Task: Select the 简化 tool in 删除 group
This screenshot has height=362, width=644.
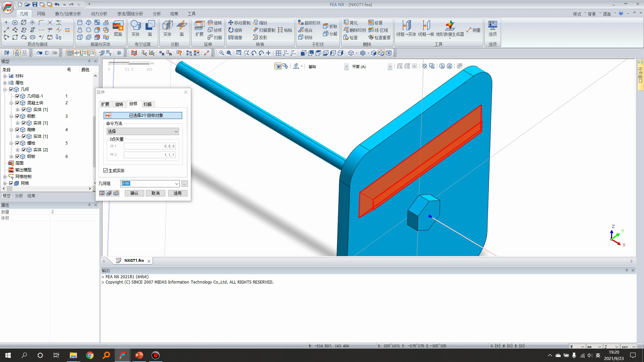Action: pyautogui.click(x=351, y=22)
